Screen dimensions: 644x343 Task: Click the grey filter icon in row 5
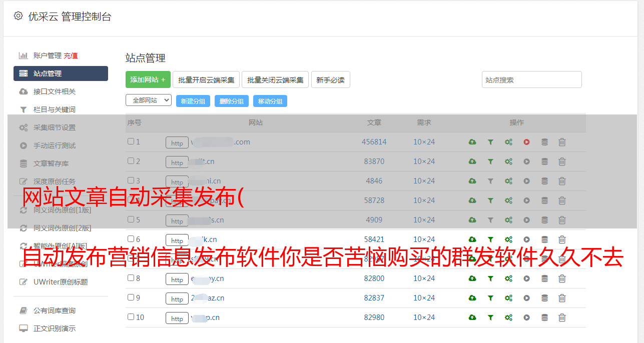(490, 220)
